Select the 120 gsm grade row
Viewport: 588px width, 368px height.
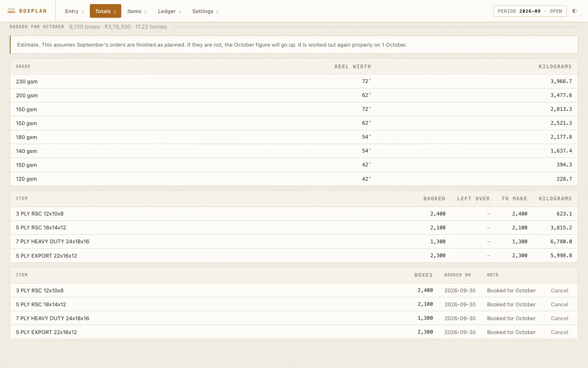pyautogui.click(x=294, y=179)
